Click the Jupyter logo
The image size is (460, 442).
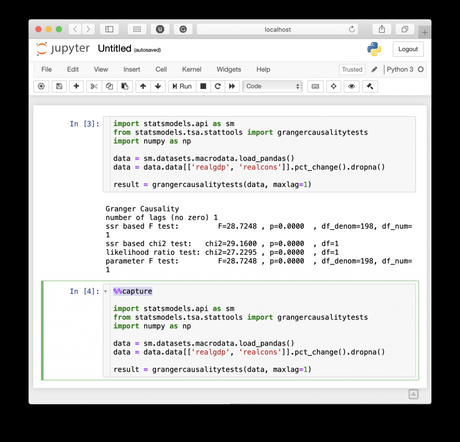[63, 49]
